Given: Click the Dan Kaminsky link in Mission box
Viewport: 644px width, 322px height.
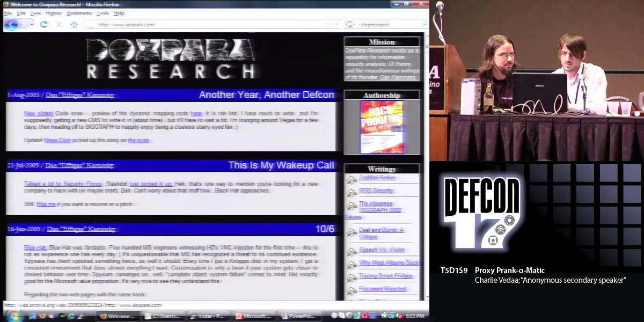Looking at the screenshot, I should click(397, 77).
